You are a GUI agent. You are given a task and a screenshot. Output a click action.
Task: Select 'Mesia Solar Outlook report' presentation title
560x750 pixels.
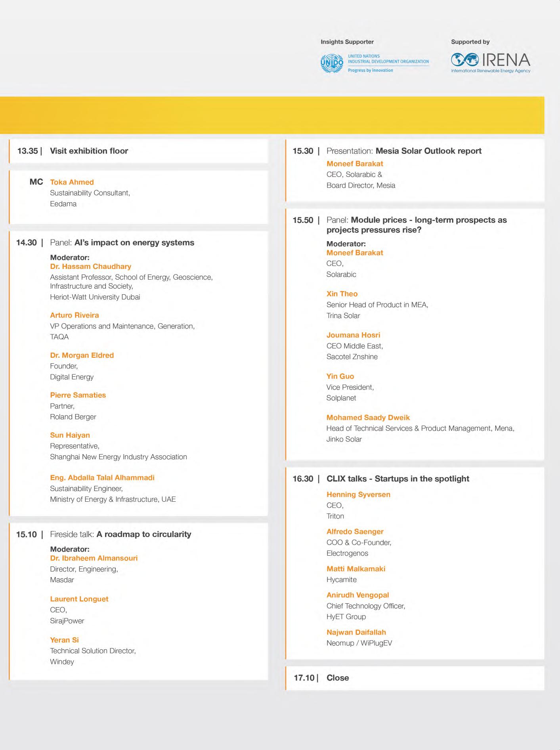428,151
